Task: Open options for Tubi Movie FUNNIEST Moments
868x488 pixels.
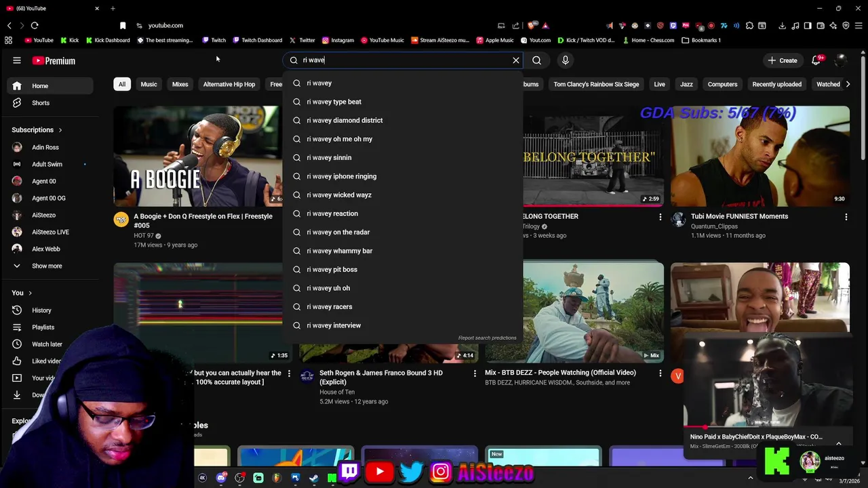Action: point(846,217)
